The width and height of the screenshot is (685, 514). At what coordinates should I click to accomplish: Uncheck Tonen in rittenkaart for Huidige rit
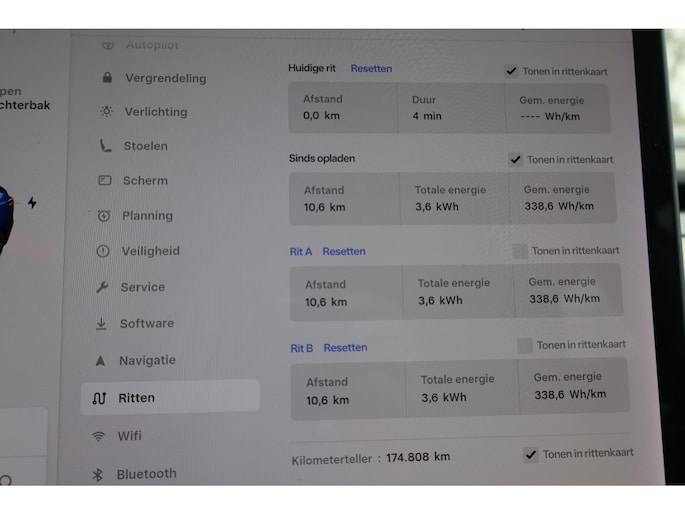pyautogui.click(x=512, y=72)
